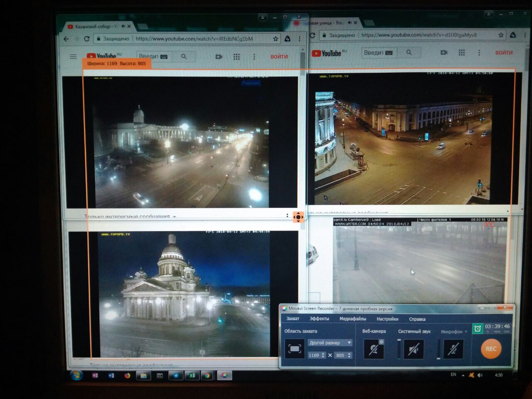Click the volume icon in system tray
532x399 pixels.
(x=480, y=375)
